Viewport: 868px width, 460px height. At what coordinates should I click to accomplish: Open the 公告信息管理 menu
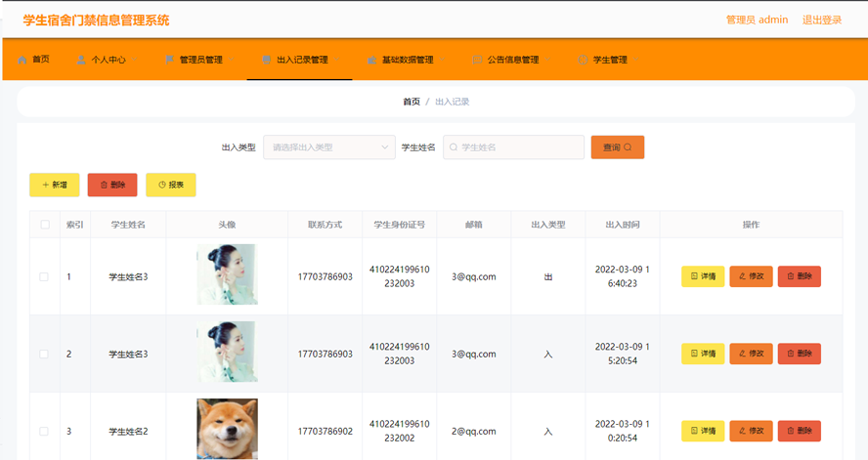(511, 60)
